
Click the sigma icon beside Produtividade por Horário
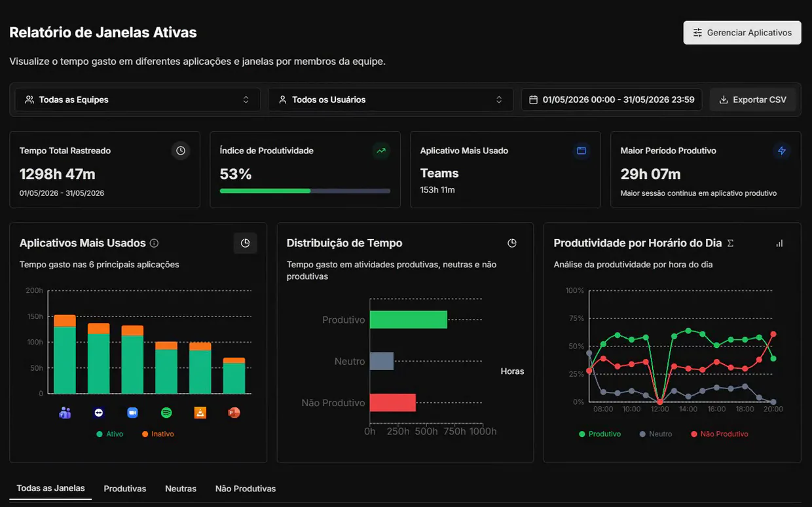point(730,243)
